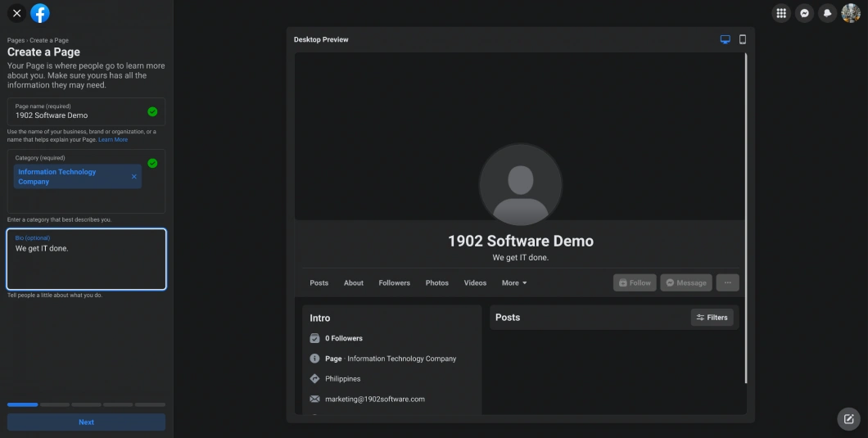The height and width of the screenshot is (438, 868).
Task: Select the Posts tab in preview
Action: pos(319,283)
